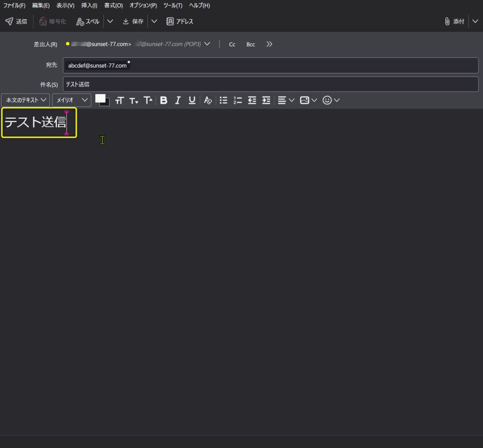Toggle italic formatting
Screen dimensions: 483x448
[x=178, y=101]
